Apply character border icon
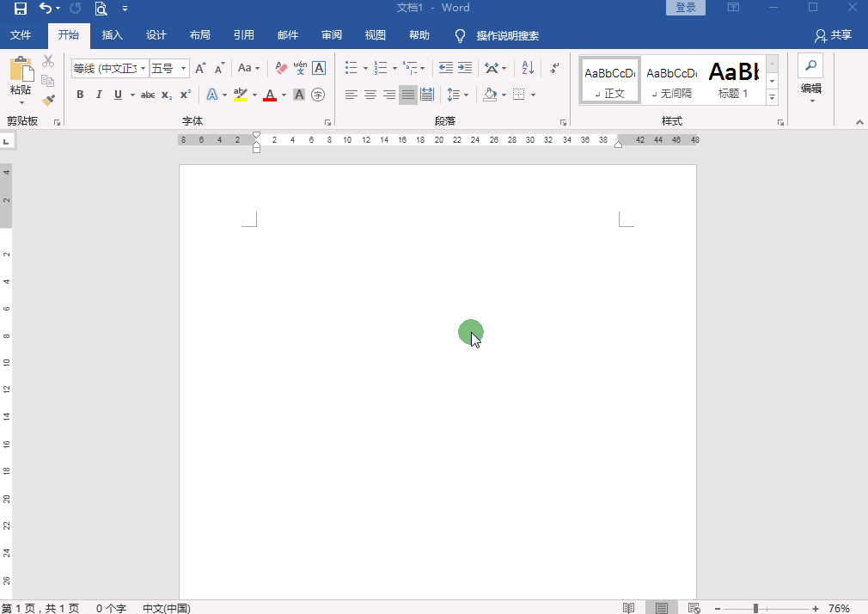Viewport: 868px width, 614px height. point(319,68)
